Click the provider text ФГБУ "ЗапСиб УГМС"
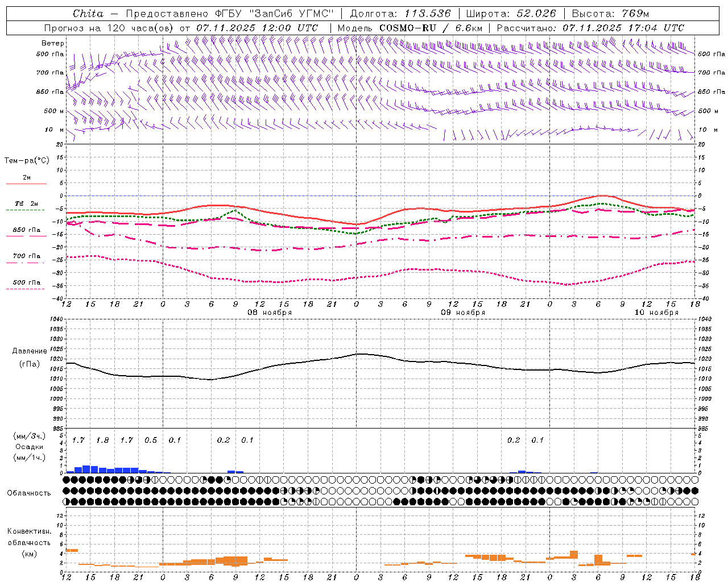 pos(275,14)
